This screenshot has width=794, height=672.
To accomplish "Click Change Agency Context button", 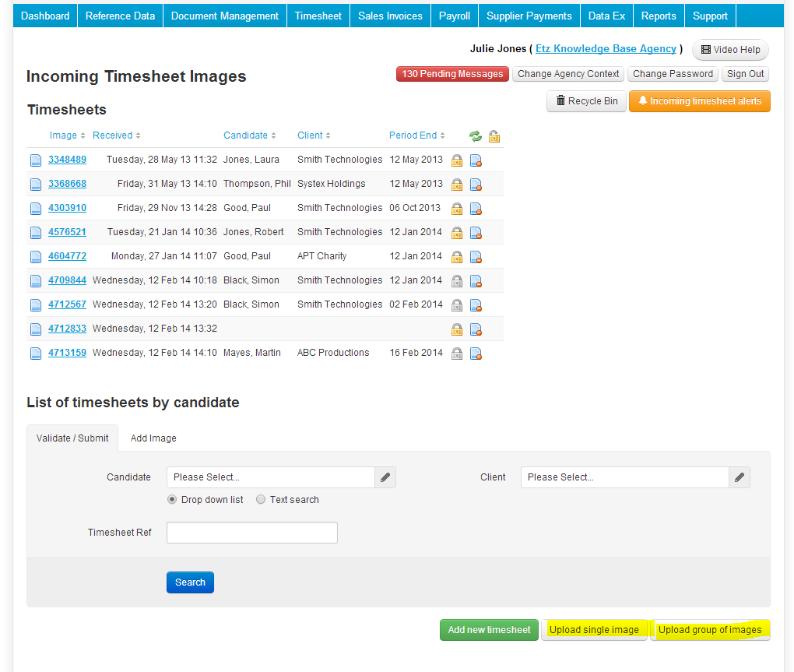I will pos(568,74).
